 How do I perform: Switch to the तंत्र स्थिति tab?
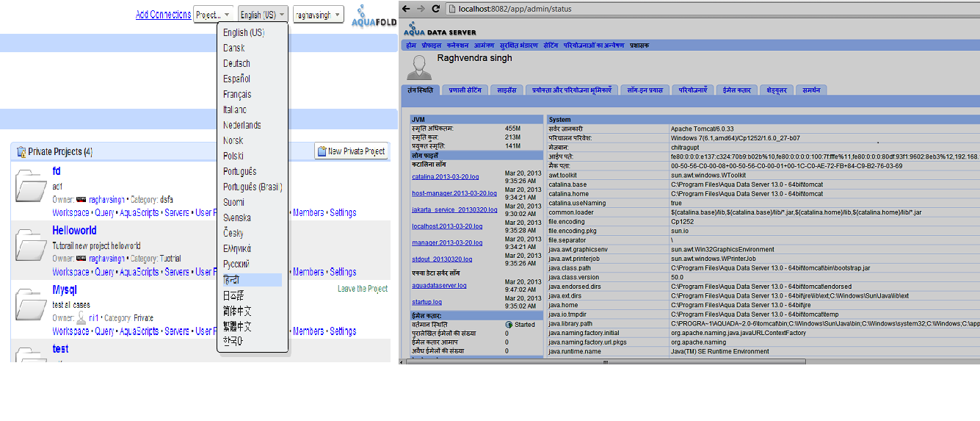(x=420, y=90)
